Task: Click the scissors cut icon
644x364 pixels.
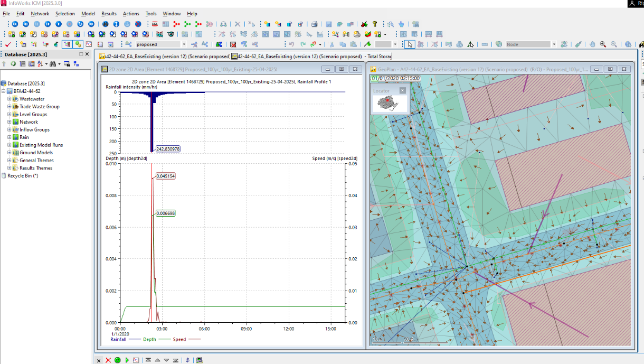Action: click(x=332, y=44)
